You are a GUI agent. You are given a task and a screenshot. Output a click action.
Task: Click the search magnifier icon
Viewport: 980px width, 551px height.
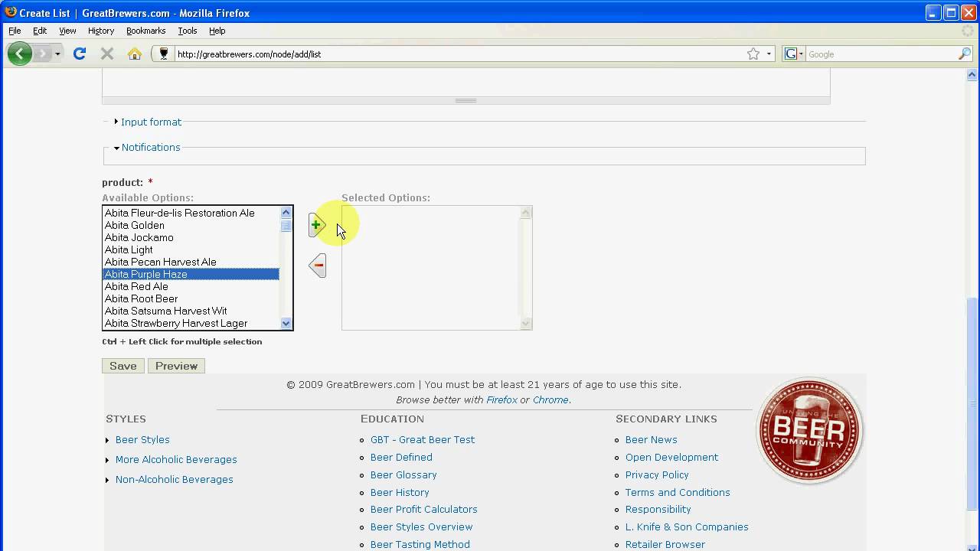[965, 54]
